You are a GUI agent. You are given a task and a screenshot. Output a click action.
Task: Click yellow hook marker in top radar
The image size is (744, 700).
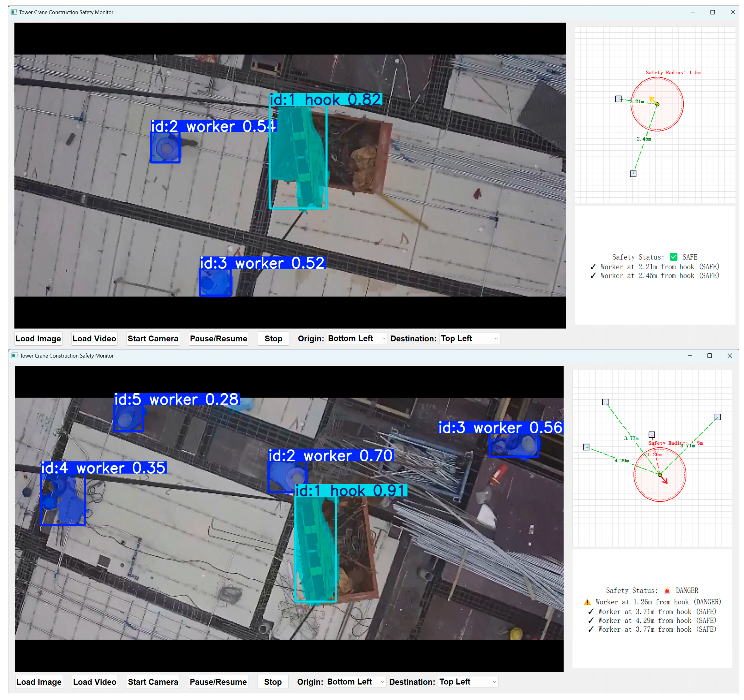(x=657, y=104)
